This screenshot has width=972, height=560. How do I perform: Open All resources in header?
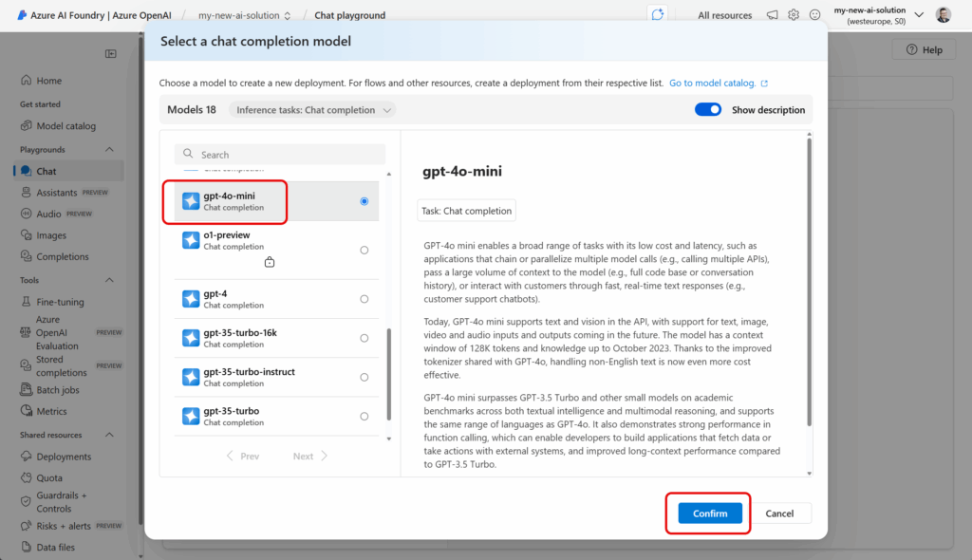pos(724,15)
